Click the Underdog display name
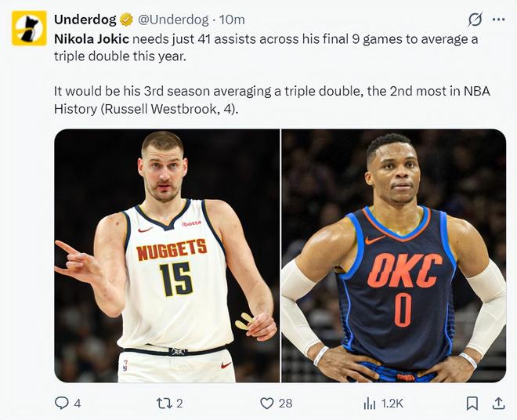Screen dimensions: 517x420 click(x=84, y=20)
